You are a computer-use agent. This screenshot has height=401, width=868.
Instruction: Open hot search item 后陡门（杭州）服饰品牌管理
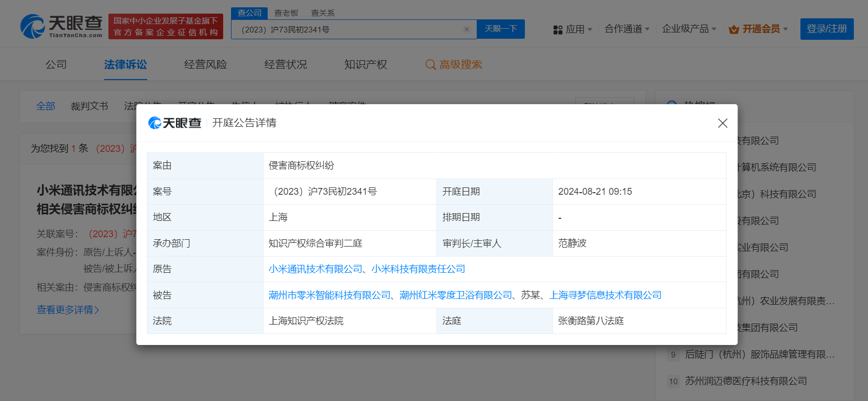pos(760,354)
